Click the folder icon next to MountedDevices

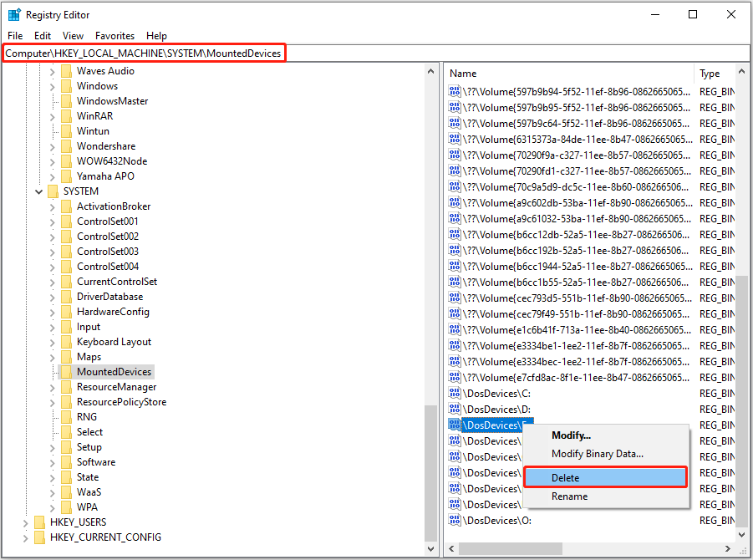coord(66,372)
